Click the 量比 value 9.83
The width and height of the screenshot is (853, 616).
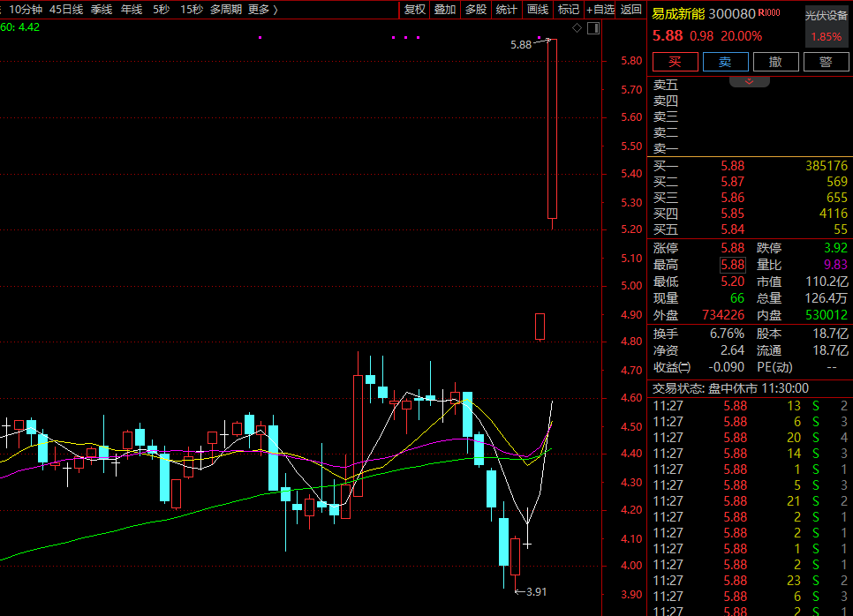click(835, 265)
